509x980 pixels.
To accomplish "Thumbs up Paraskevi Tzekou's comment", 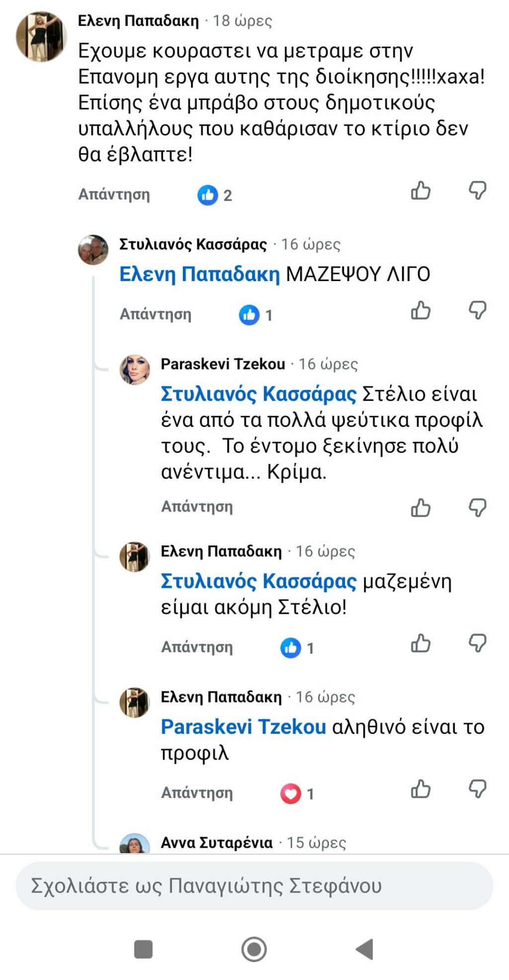I will coord(421,508).
